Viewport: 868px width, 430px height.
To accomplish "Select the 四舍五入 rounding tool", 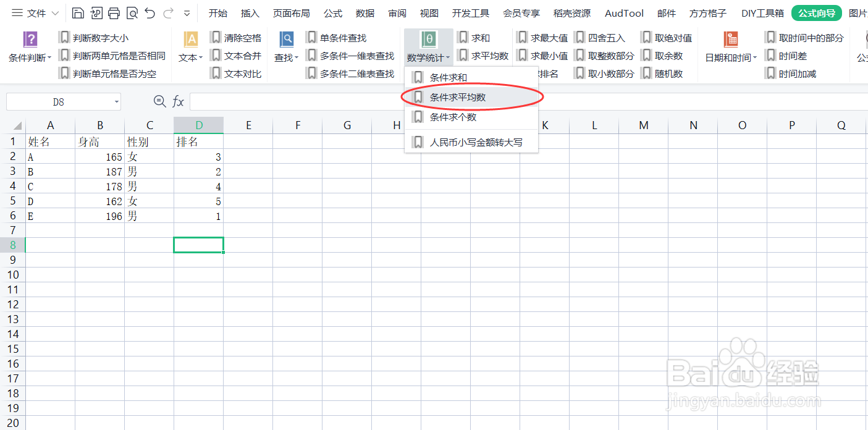I will (x=609, y=37).
